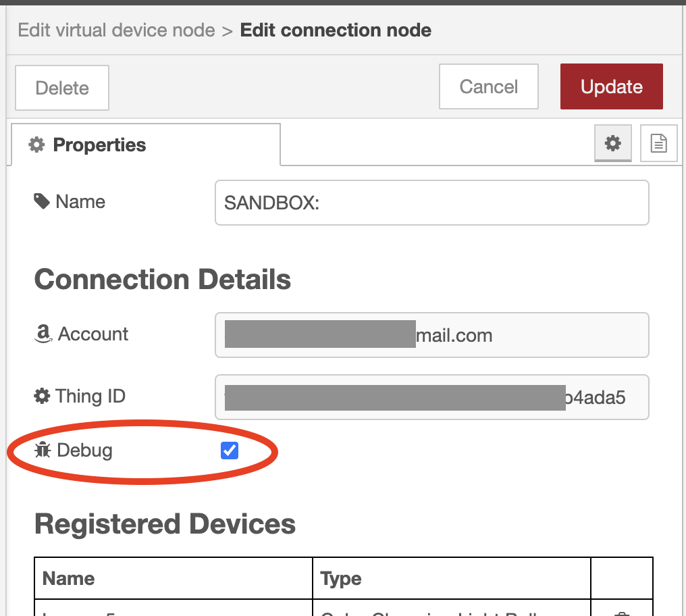Disable the Debug checkbox
The image size is (686, 616).
pyautogui.click(x=230, y=451)
